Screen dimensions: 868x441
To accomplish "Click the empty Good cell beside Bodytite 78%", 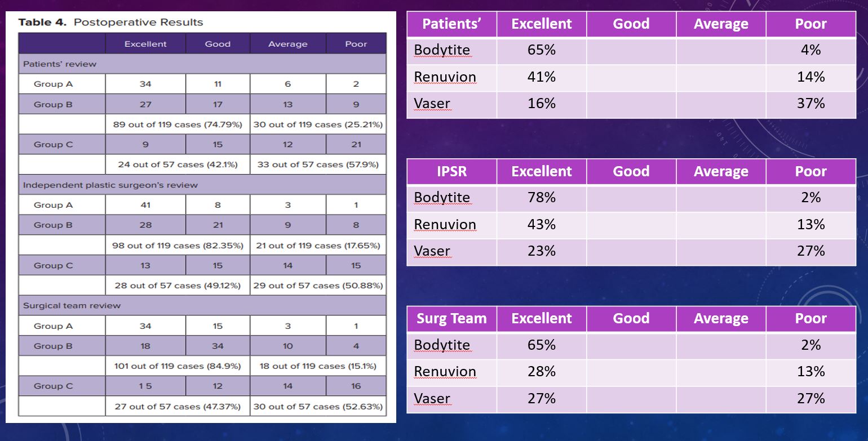I will coord(631,198).
